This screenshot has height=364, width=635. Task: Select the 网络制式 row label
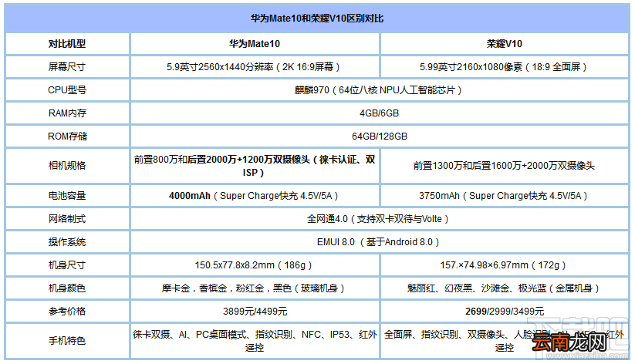(67, 219)
